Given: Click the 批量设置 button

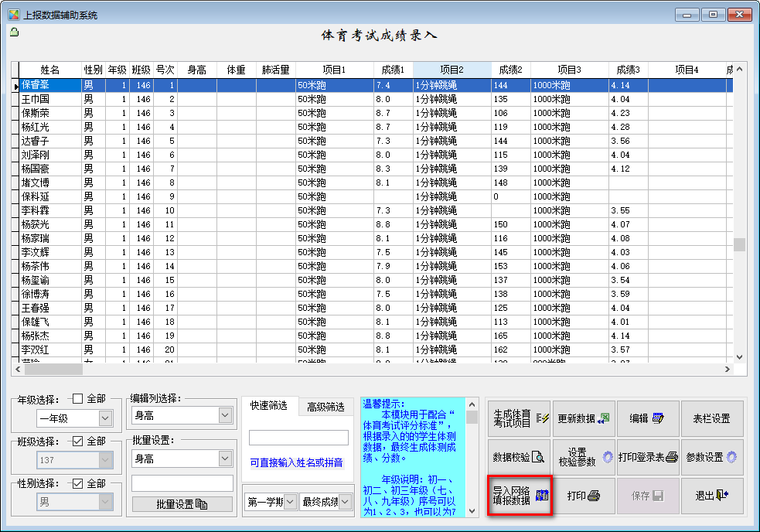Looking at the screenshot, I should pyautogui.click(x=182, y=504).
